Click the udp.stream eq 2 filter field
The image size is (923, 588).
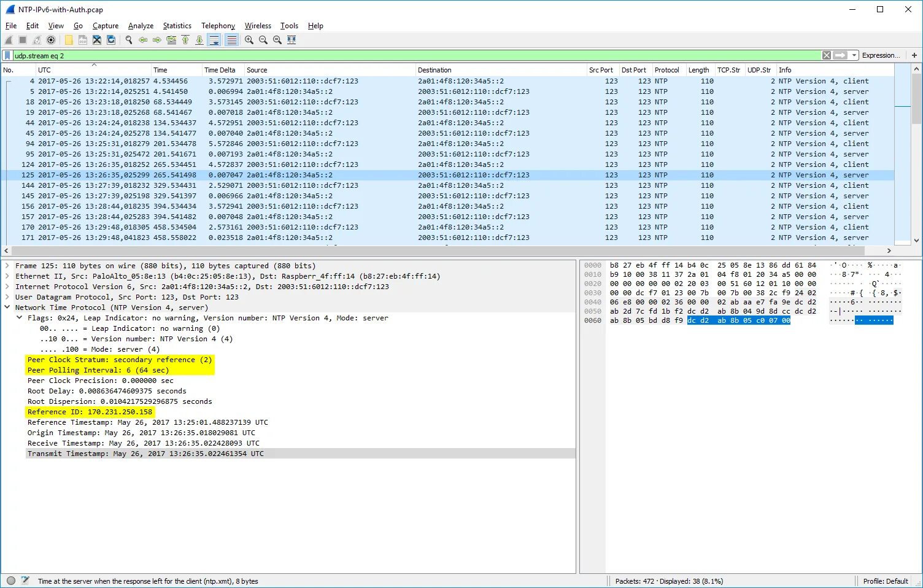point(417,55)
